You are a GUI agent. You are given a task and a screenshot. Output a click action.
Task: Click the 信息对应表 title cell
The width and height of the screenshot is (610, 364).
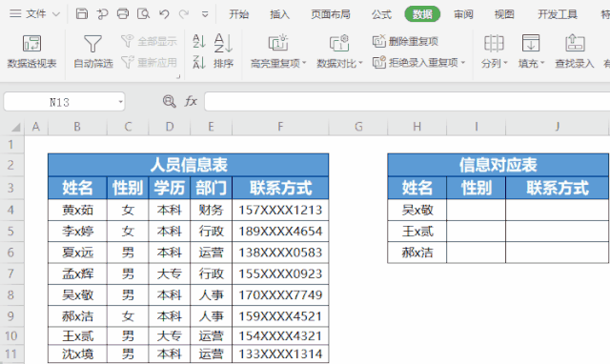tap(498, 165)
